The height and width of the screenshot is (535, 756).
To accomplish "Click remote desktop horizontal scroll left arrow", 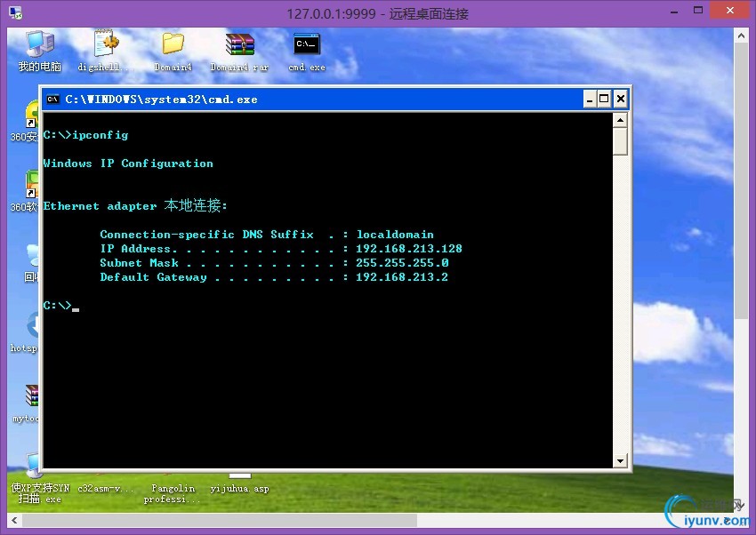I will pos(14,520).
